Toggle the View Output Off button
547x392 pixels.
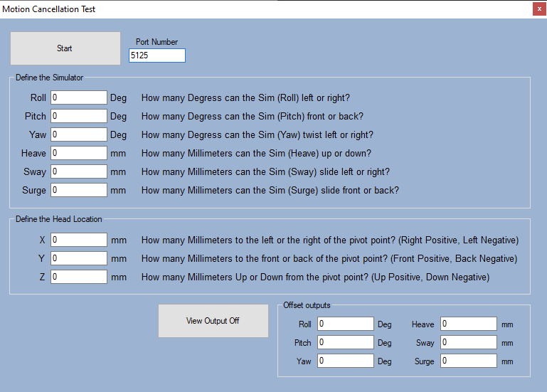[x=213, y=321]
